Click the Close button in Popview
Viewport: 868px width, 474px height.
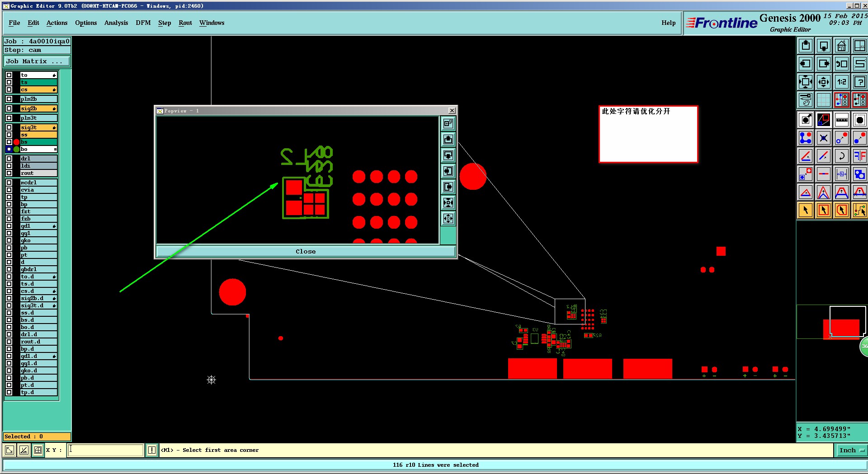click(306, 251)
